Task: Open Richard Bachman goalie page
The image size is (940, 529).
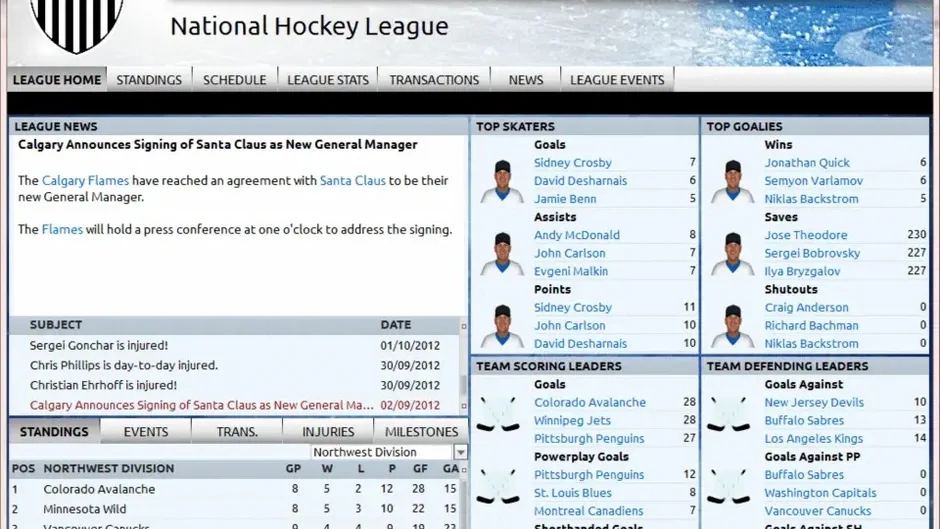Action: 811,326
